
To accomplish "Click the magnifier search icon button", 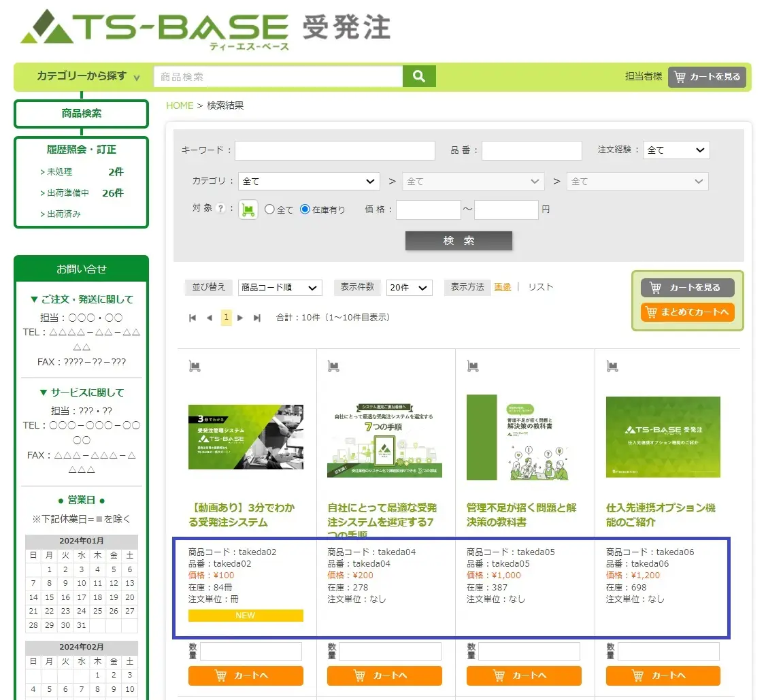I will pyautogui.click(x=418, y=76).
